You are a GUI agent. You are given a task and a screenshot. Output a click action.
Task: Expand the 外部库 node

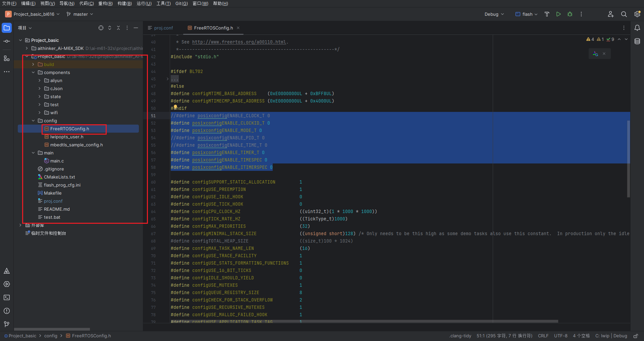tap(20, 225)
